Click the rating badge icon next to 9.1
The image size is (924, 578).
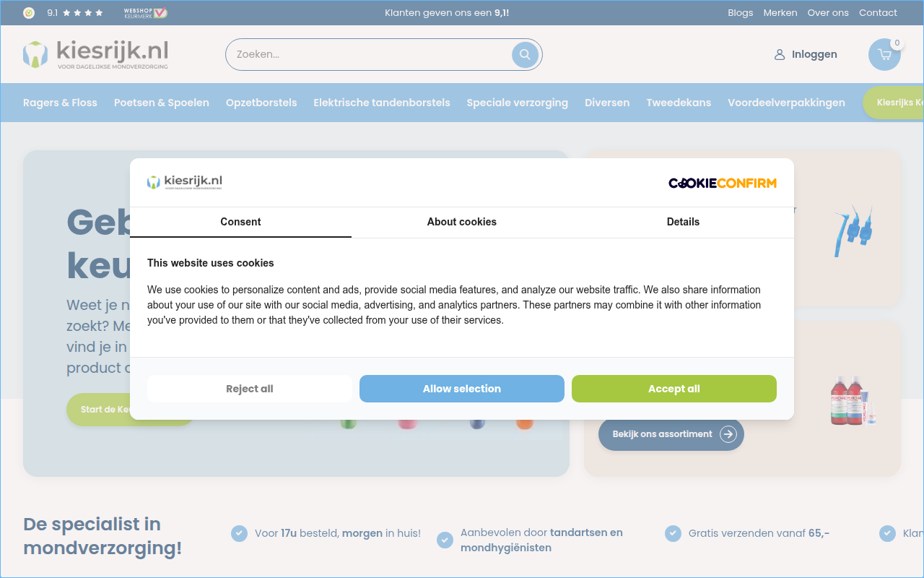click(29, 13)
